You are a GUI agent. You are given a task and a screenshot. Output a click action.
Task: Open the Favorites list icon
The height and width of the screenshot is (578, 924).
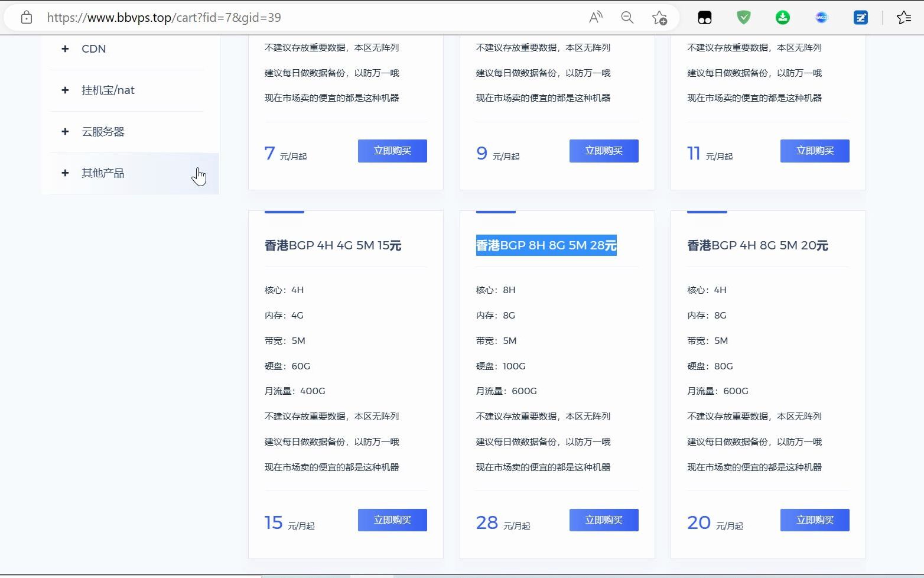904,18
